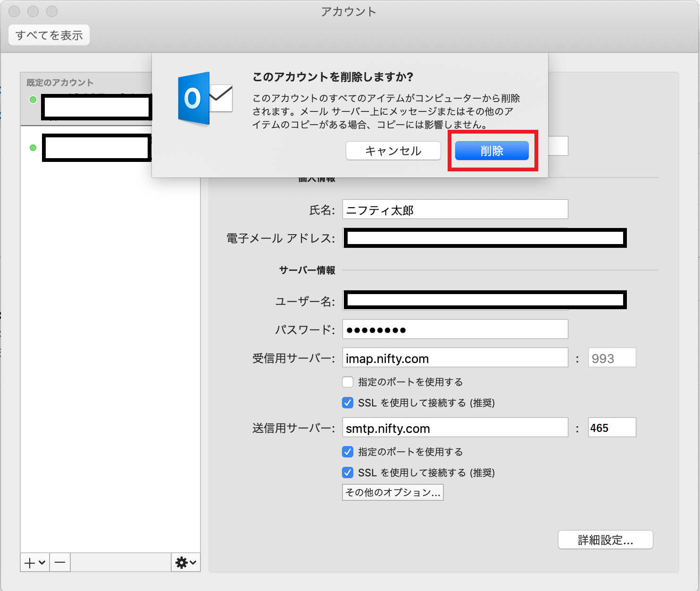
Task: Click the 氏名 name field
Action: [x=455, y=210]
